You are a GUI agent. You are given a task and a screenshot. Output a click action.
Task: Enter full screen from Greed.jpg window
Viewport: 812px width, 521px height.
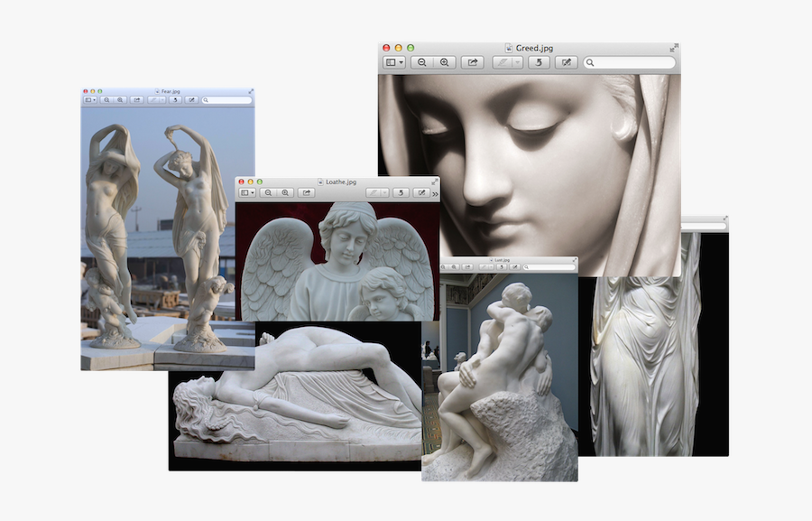(673, 48)
